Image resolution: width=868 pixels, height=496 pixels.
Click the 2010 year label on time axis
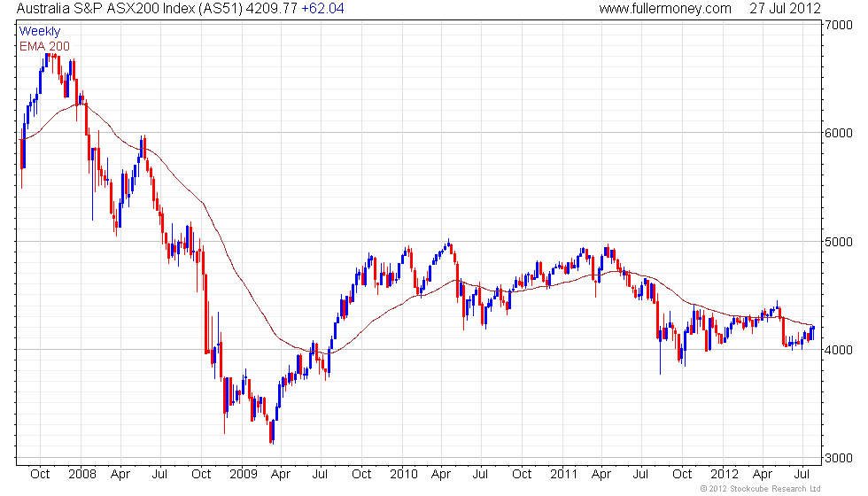click(404, 475)
